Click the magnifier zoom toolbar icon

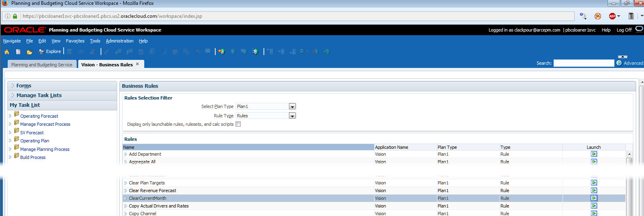[303, 51]
